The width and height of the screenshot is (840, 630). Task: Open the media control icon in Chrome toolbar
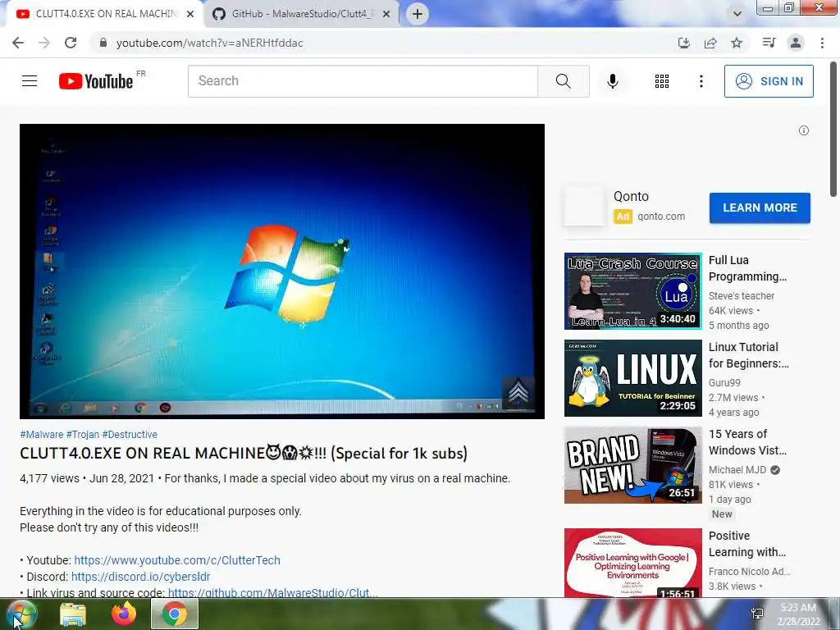coord(769,43)
